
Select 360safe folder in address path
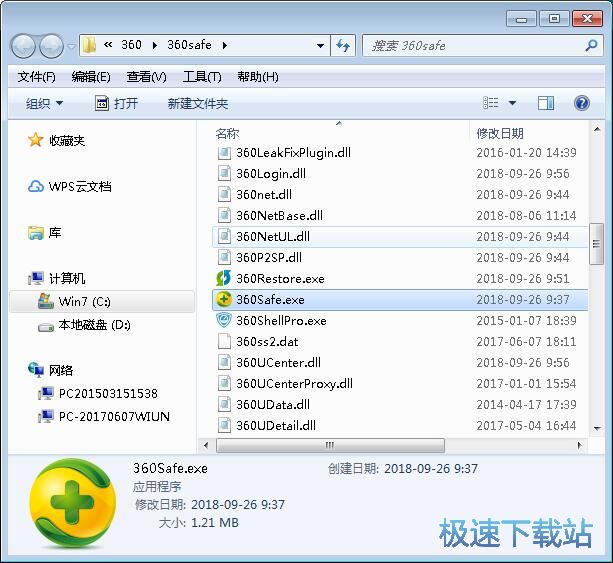189,45
